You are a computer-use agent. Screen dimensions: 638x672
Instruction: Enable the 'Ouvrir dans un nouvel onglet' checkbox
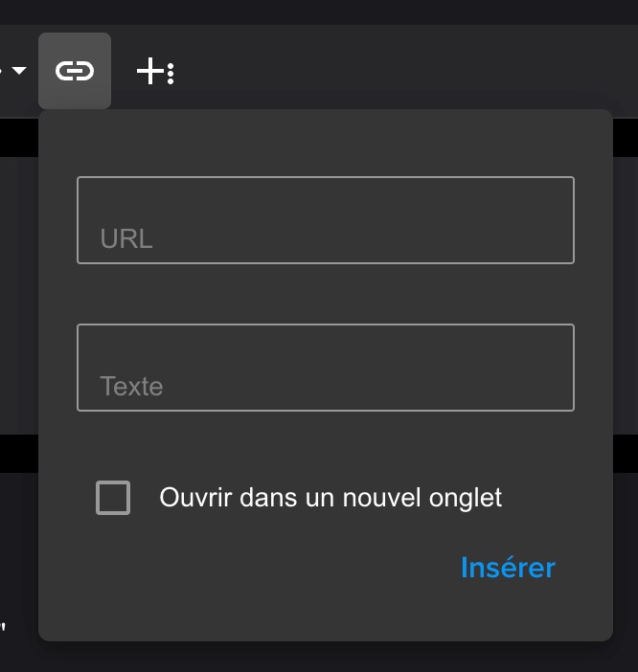[113, 498]
